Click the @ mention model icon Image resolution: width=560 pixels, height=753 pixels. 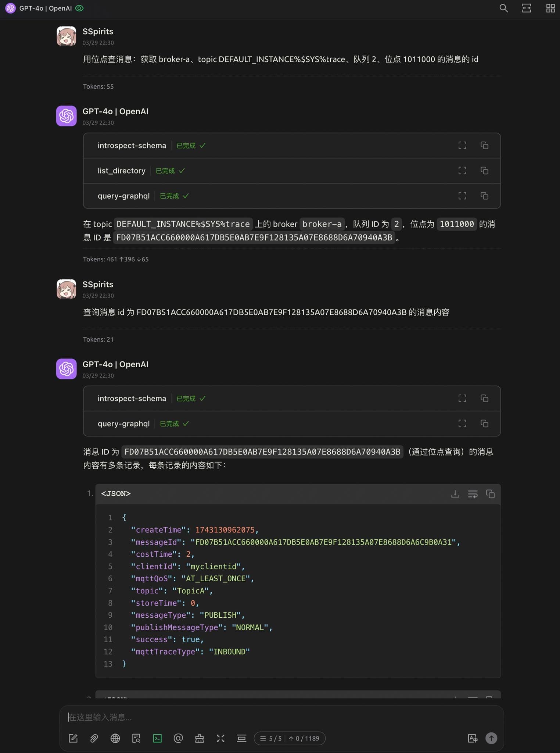tap(178, 738)
